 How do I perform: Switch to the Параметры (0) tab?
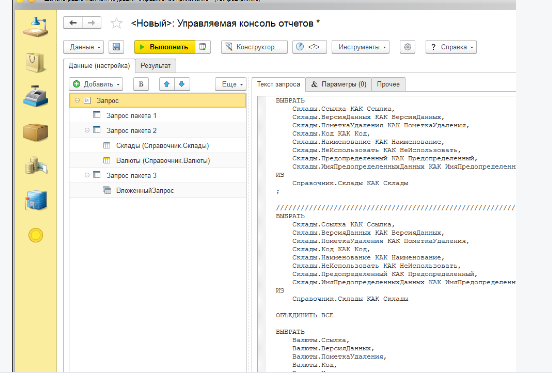pos(339,84)
